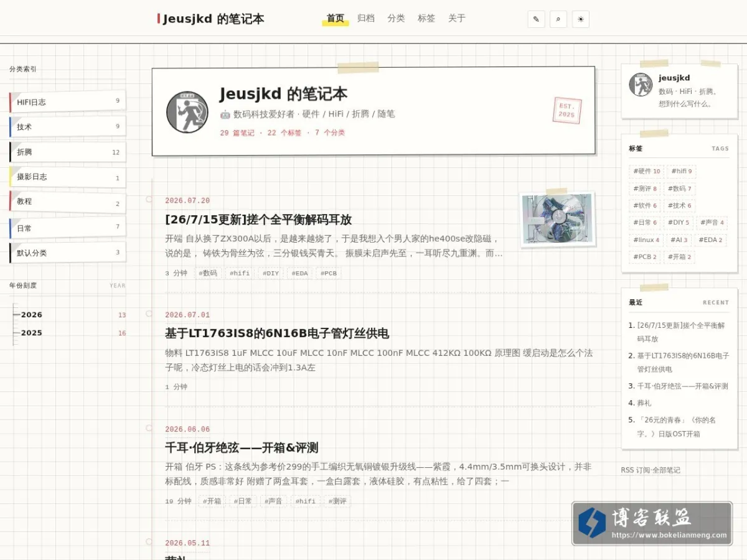Select the 首页 nav tab

[336, 19]
